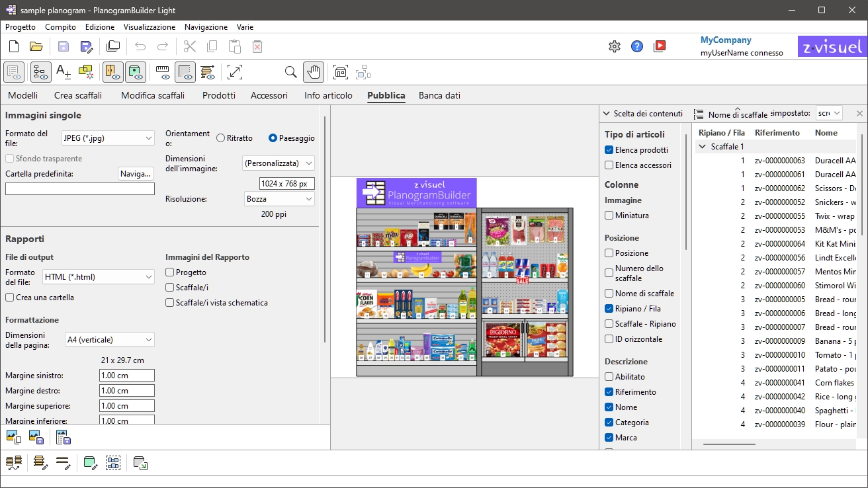This screenshot has width=868, height=488.
Task: Open the Risoluzione Bozza dropdown
Action: click(279, 199)
